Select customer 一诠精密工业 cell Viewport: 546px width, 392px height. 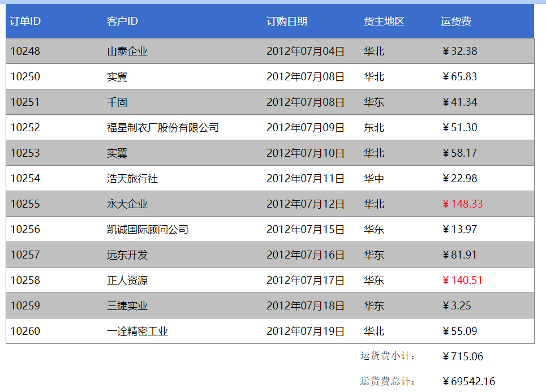point(137,331)
